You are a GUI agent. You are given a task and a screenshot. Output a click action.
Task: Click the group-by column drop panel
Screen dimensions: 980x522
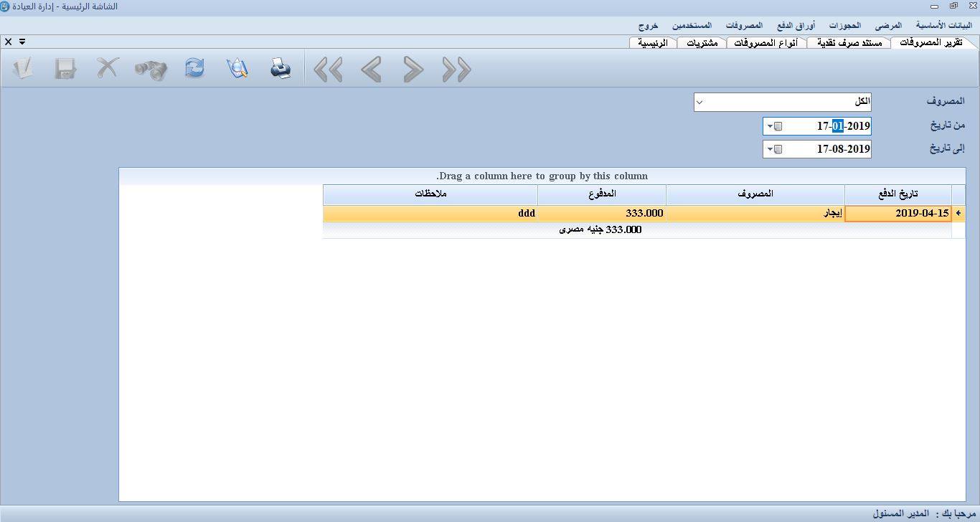click(542, 176)
